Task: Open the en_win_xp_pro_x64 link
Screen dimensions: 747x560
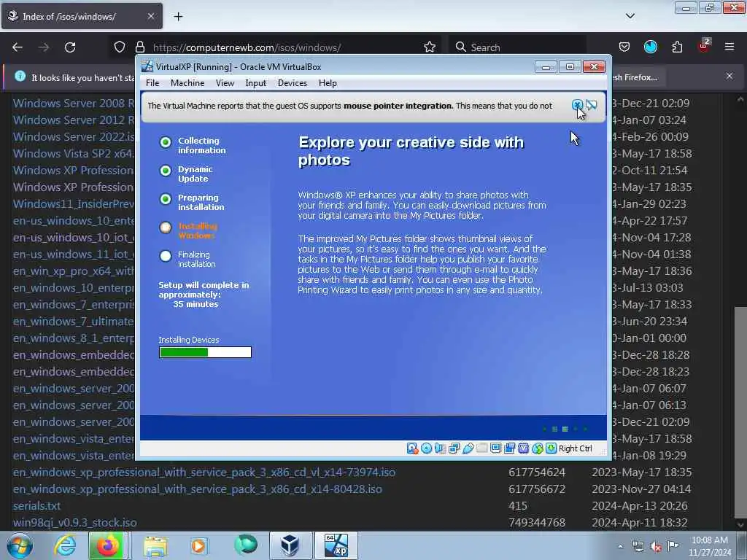Action: [74, 271]
